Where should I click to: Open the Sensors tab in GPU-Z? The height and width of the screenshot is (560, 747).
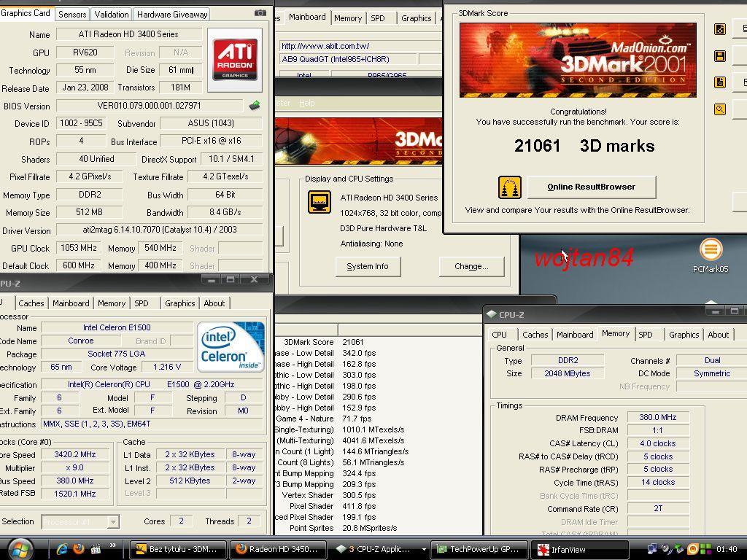click(72, 15)
